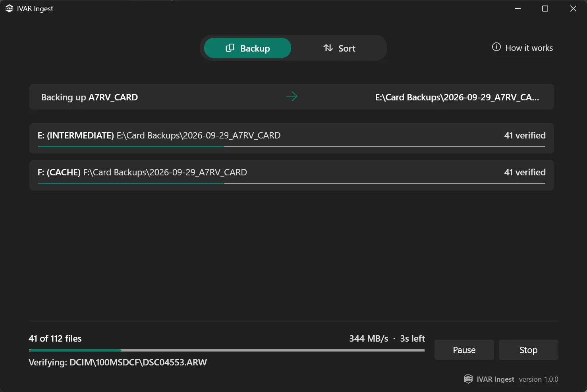This screenshot has height=392, width=587.
Task: Click 'Backing up A7RV_CARD' text
Action: click(x=89, y=97)
